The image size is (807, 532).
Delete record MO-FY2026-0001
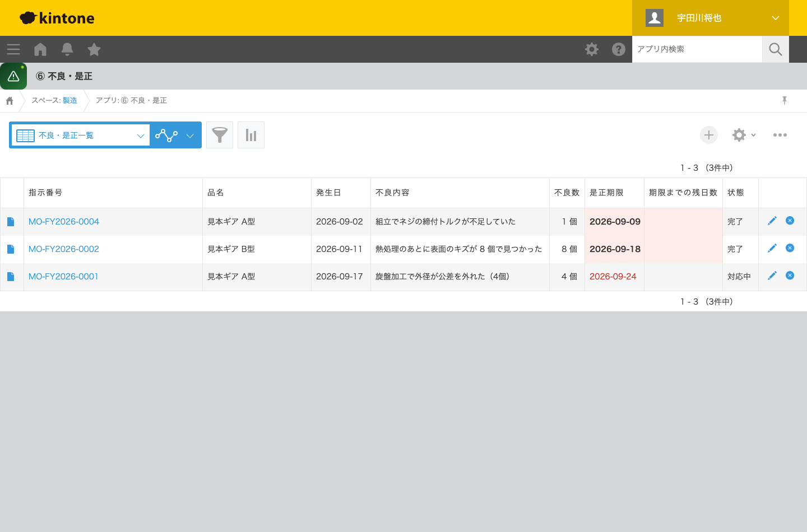(790, 276)
